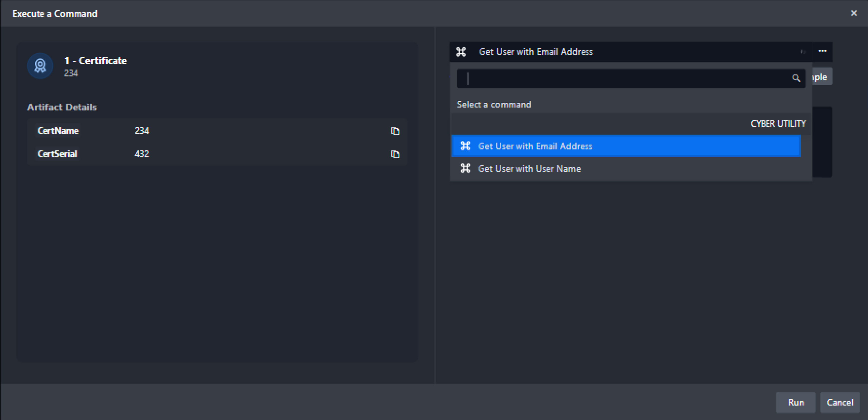This screenshot has height=420, width=868.
Task: Select the CertName value 234
Action: (142, 131)
